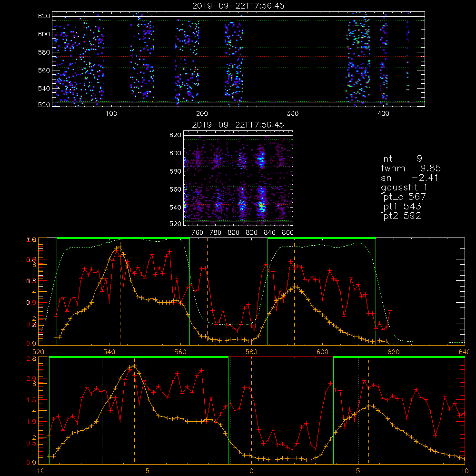Click the '860' x-axis label of middle image

pyautogui.click(x=288, y=233)
